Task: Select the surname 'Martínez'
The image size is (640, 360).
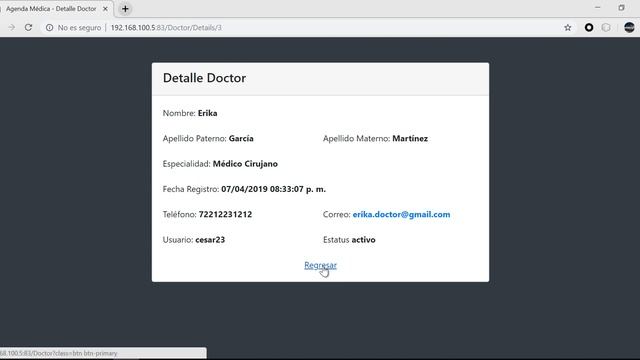Action: (410, 139)
